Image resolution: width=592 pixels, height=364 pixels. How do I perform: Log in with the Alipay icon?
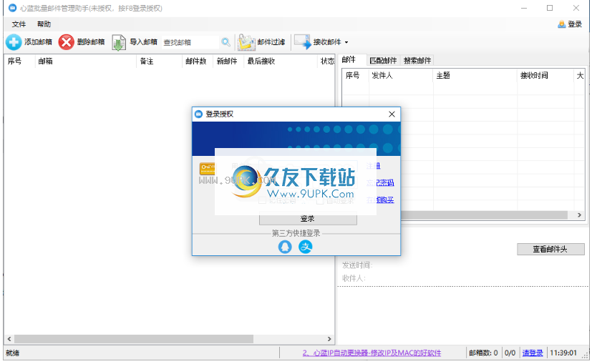306,247
